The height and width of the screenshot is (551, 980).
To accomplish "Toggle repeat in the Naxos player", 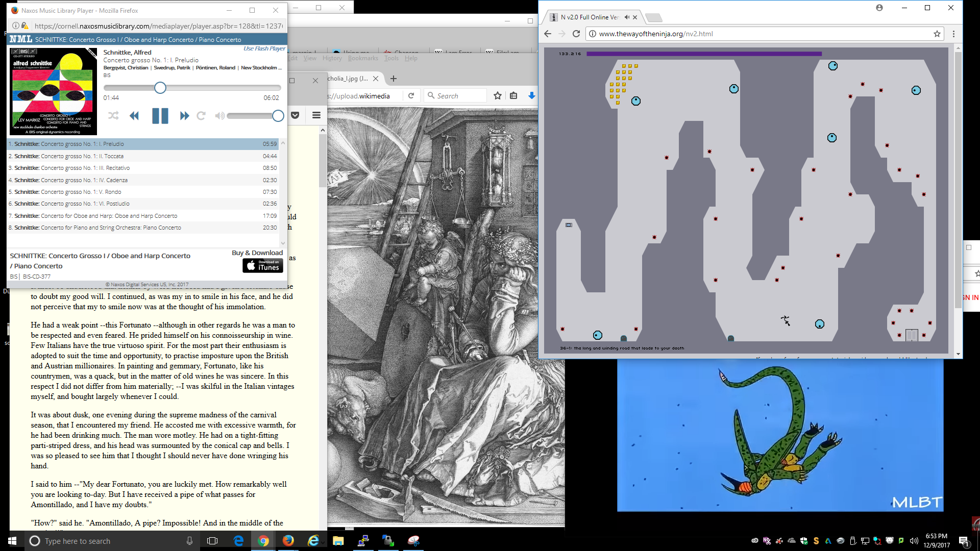I will coord(201,116).
